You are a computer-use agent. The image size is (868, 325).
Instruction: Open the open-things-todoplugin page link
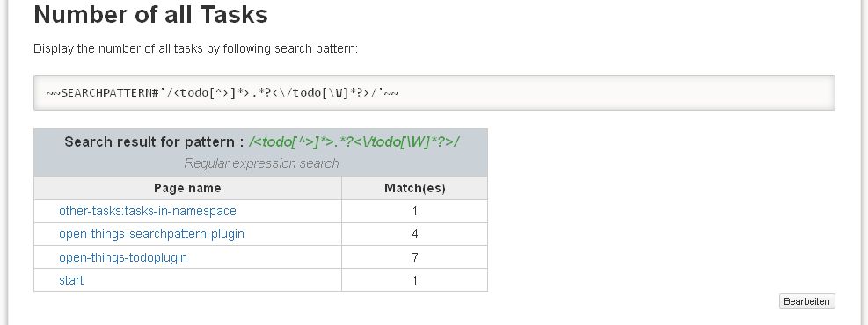123,257
